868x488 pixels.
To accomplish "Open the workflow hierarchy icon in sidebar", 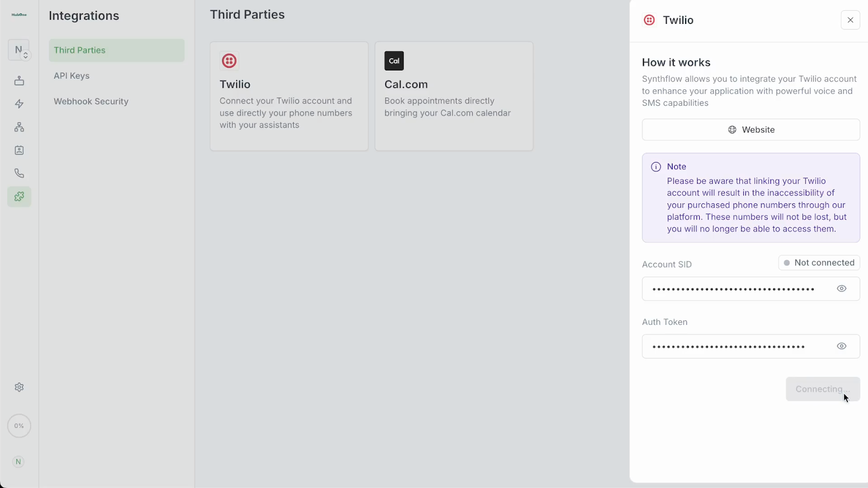I will pos(19,127).
